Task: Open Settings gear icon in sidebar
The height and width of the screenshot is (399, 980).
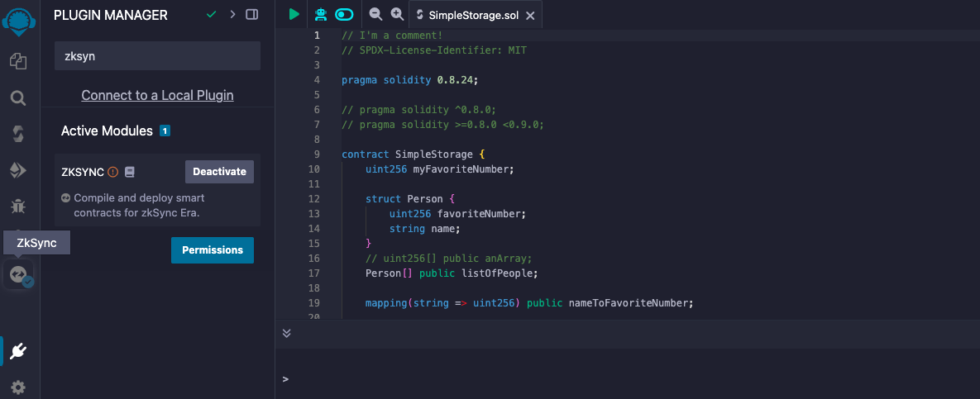Action: pyautogui.click(x=17, y=387)
